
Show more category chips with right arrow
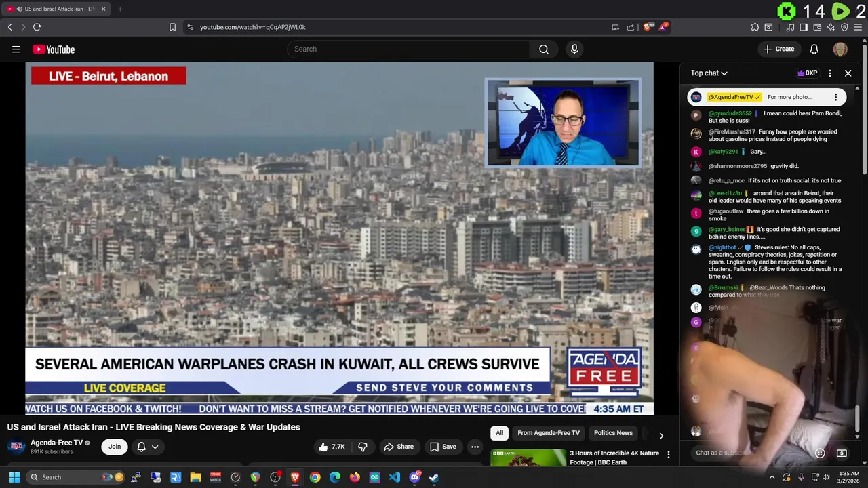tap(661, 436)
